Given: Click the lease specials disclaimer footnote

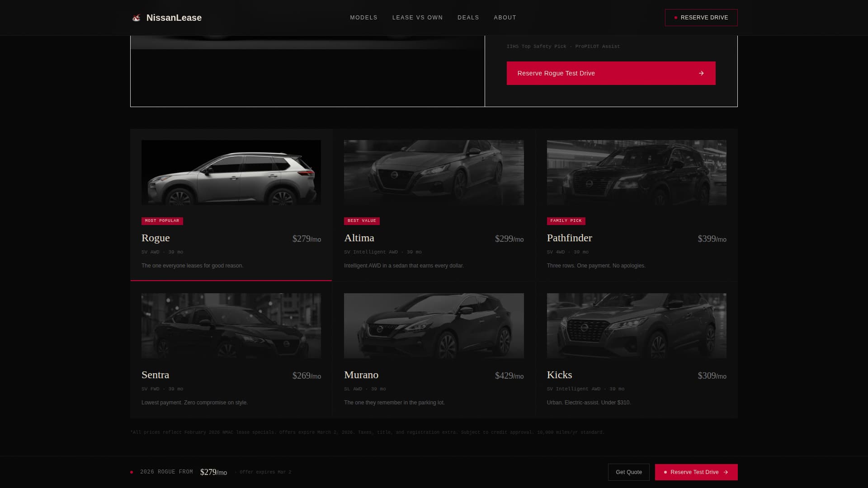Looking at the screenshot, I should [367, 432].
